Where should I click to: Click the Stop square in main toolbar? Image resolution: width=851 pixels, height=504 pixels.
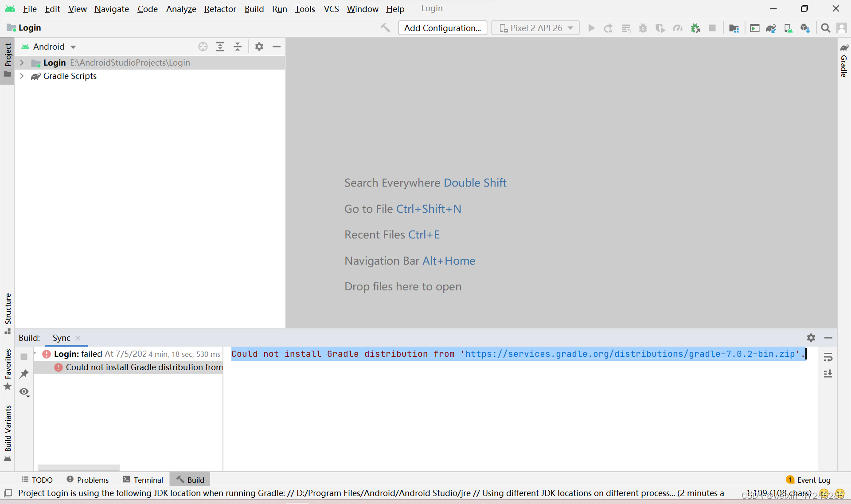click(x=712, y=28)
